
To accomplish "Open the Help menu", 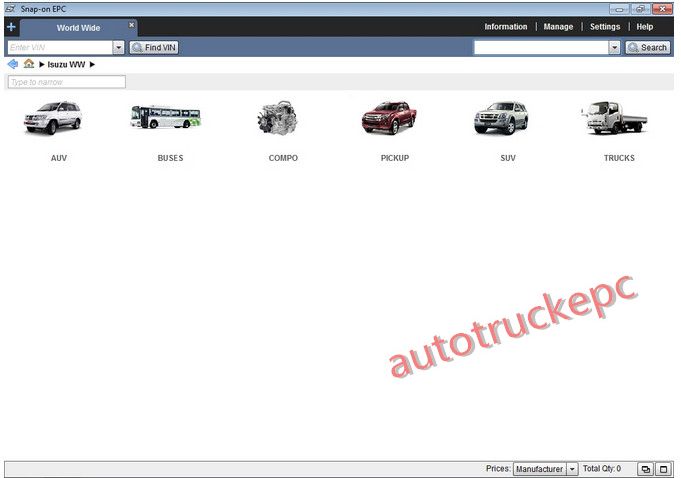I will (645, 26).
